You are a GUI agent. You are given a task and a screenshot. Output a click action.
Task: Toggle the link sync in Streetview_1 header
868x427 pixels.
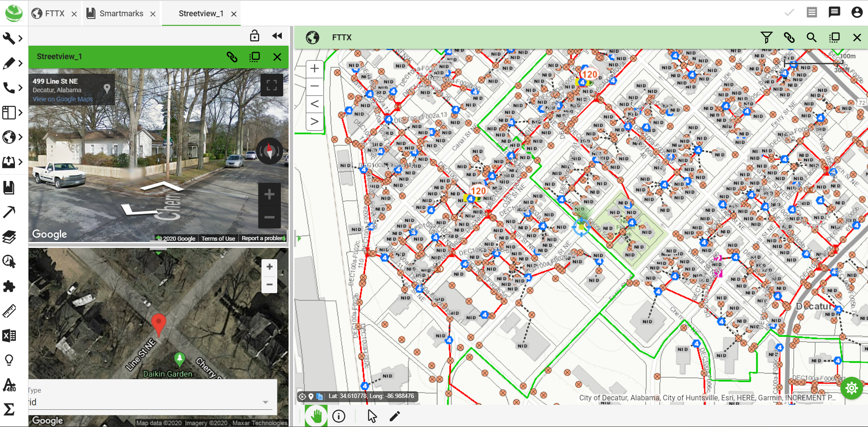[232, 57]
